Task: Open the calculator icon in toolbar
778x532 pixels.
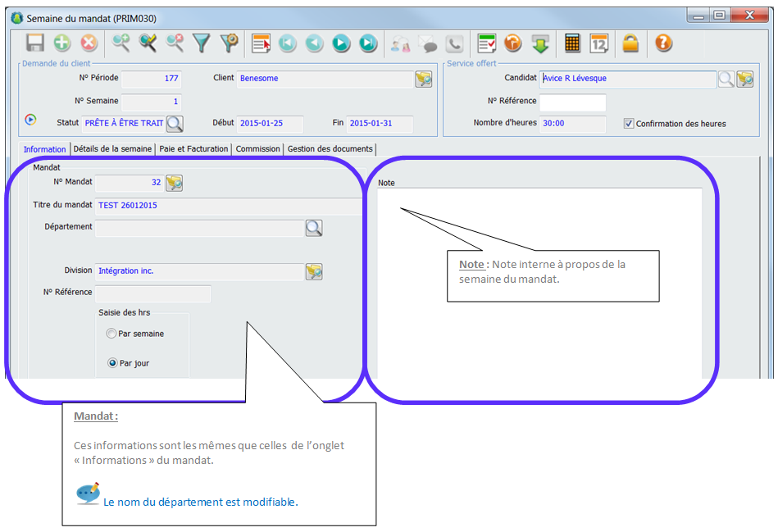Action: pos(572,43)
